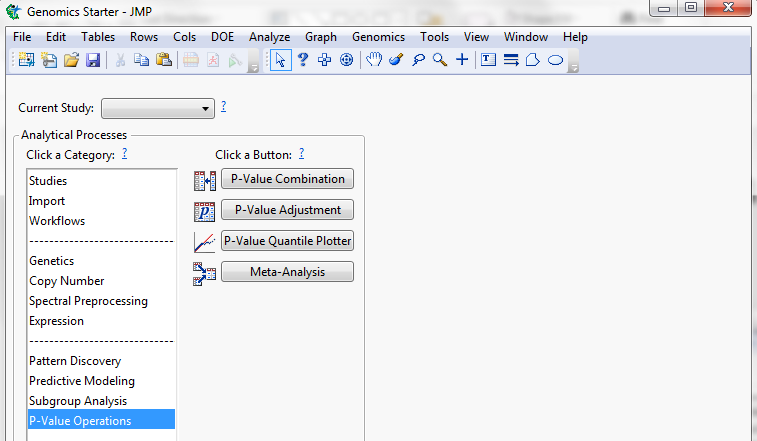
Task: Select the Scroller target tool
Action: coord(347,60)
